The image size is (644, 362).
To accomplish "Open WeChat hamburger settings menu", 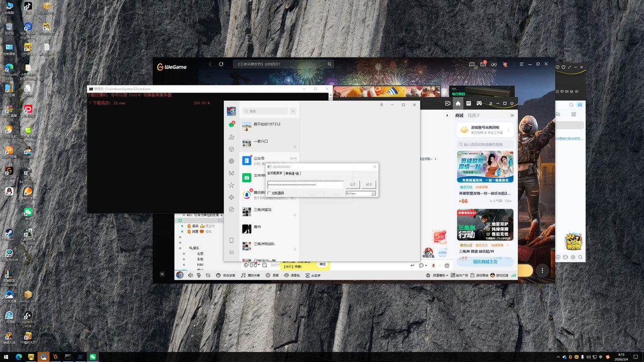I will 231,252.
